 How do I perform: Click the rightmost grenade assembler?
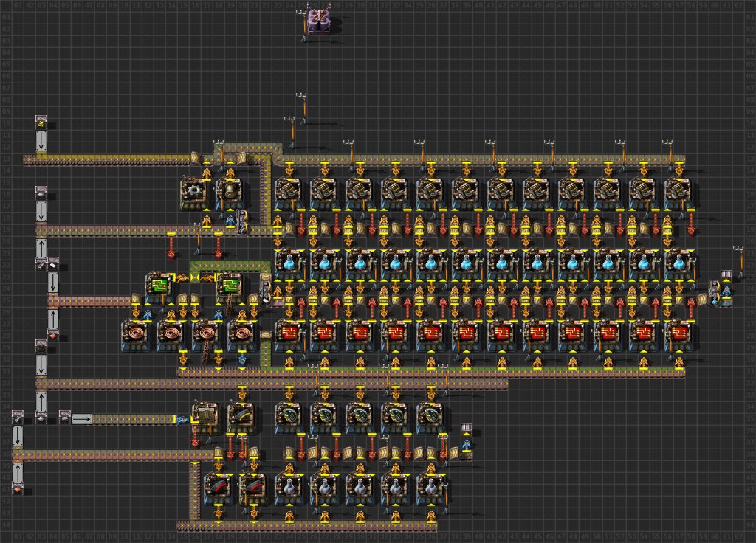click(430, 417)
